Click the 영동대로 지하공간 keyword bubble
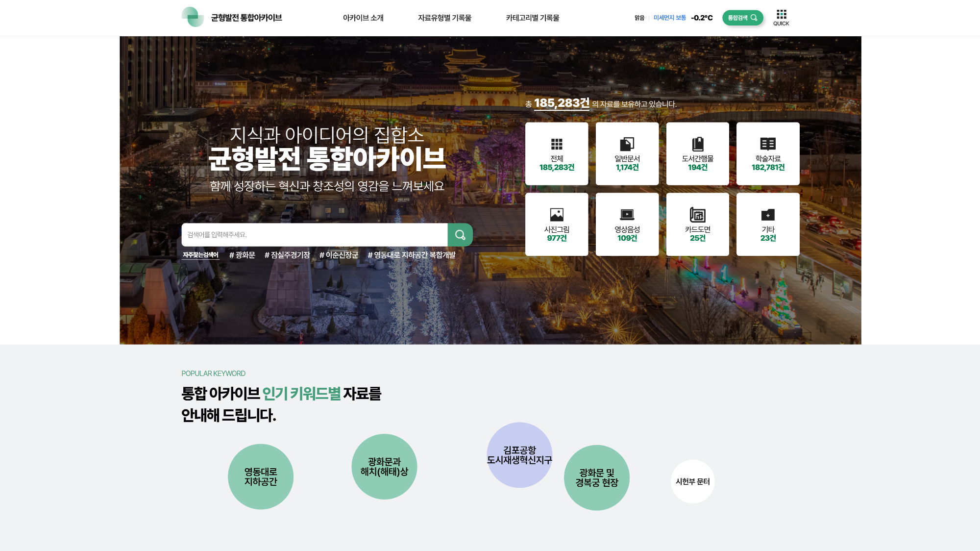The width and height of the screenshot is (980, 551). coord(261,476)
